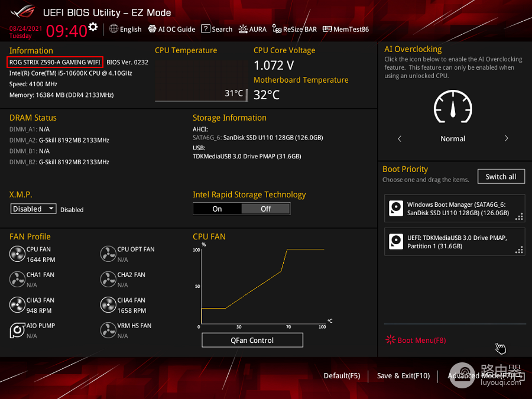
Task: Click ROG STRIX Z590-A GAMING WIFI text
Action: 54,62
